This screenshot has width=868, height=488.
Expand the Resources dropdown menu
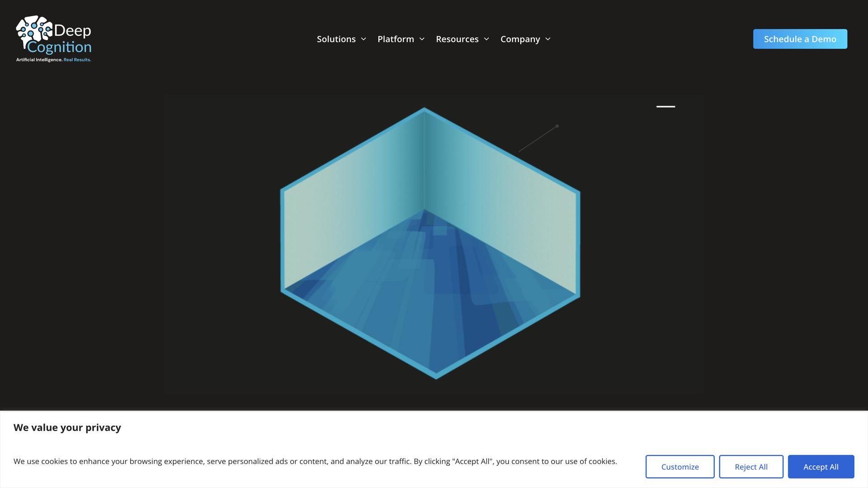(x=457, y=39)
